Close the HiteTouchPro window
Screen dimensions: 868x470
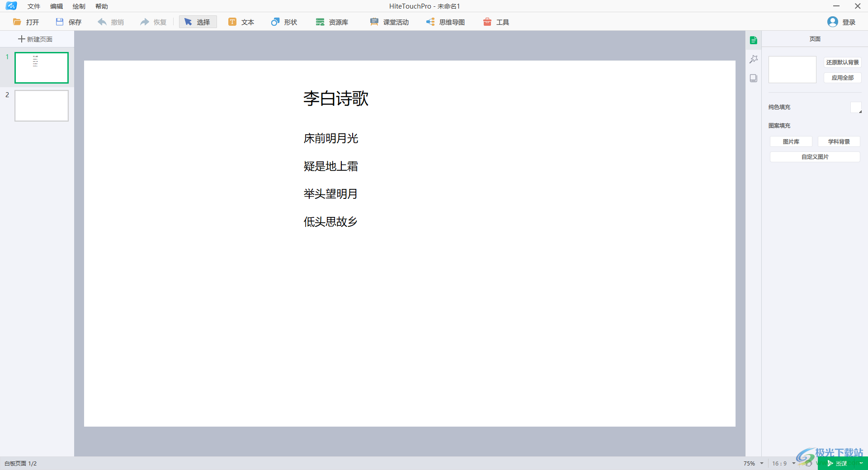coord(858,6)
